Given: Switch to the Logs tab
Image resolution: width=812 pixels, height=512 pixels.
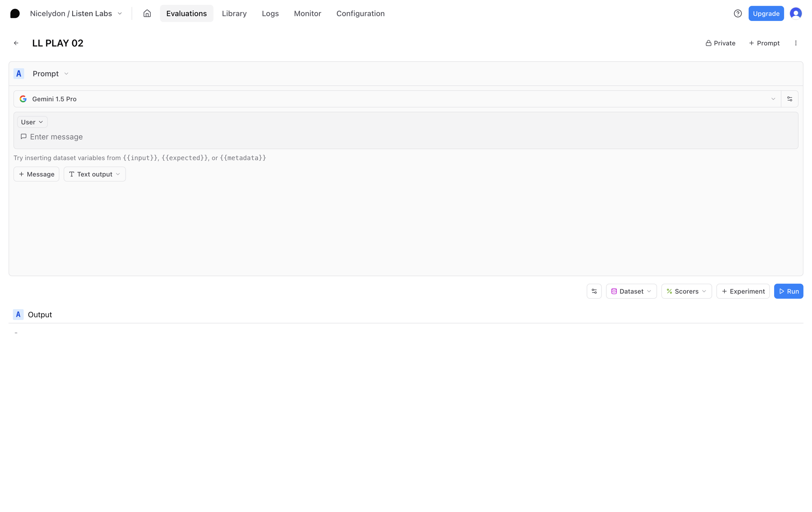Looking at the screenshot, I should coord(270,14).
